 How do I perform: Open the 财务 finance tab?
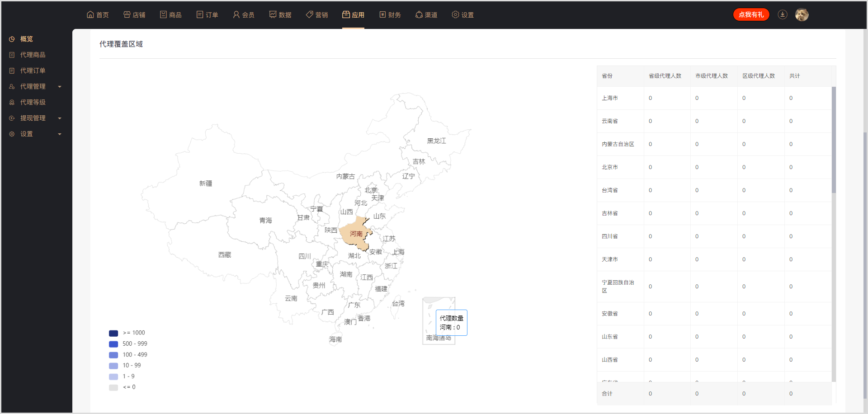[390, 15]
